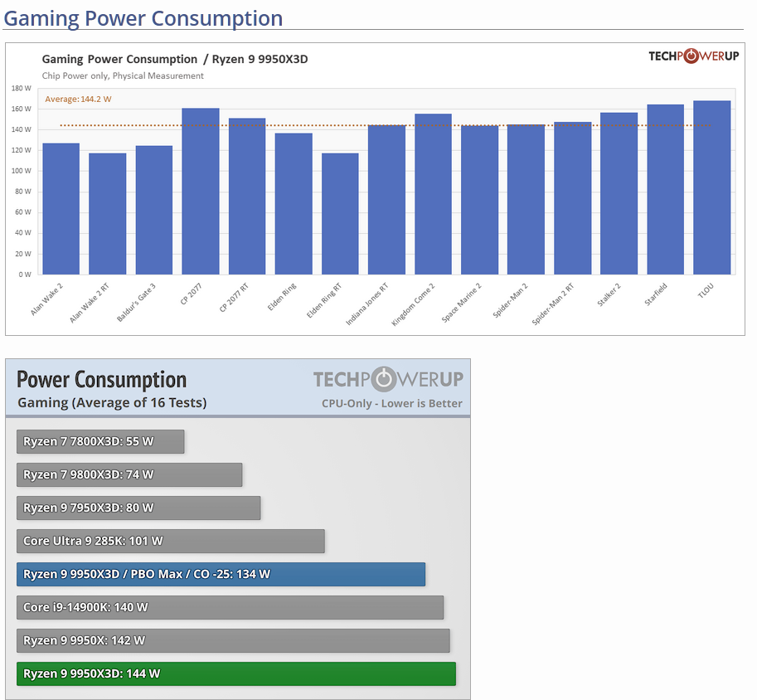This screenshot has height=700, width=757.
Task: Click the TechPowerUp logo in the top chart
Action: pos(693,56)
